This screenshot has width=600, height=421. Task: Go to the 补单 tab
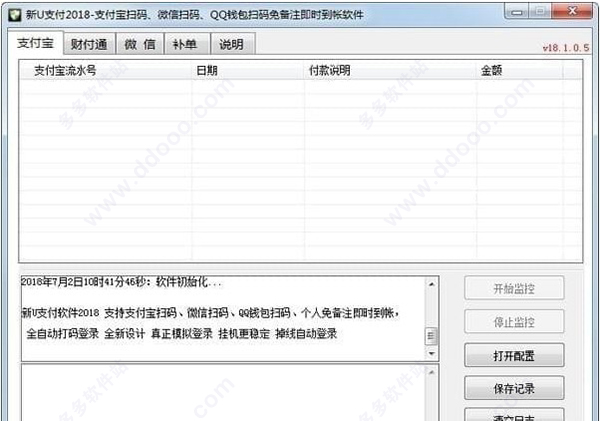point(186,44)
